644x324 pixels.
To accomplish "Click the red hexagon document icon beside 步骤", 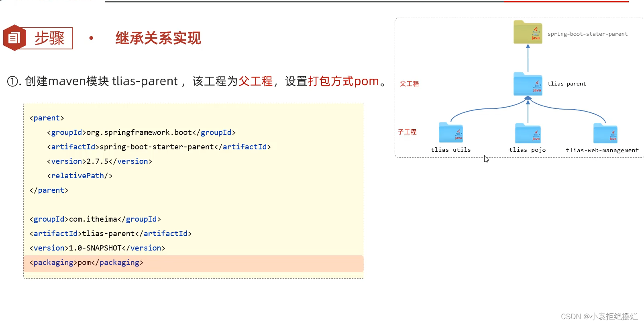I will pyautogui.click(x=15, y=38).
